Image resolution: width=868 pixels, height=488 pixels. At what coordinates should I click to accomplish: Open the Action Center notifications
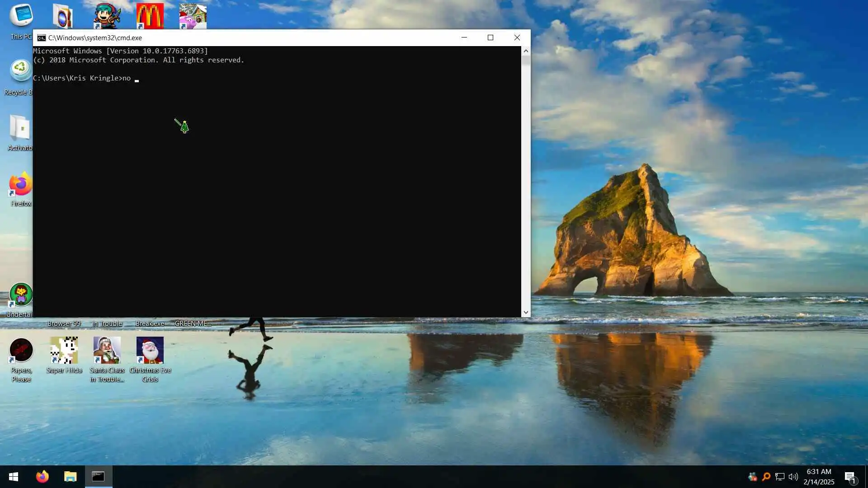(x=850, y=477)
